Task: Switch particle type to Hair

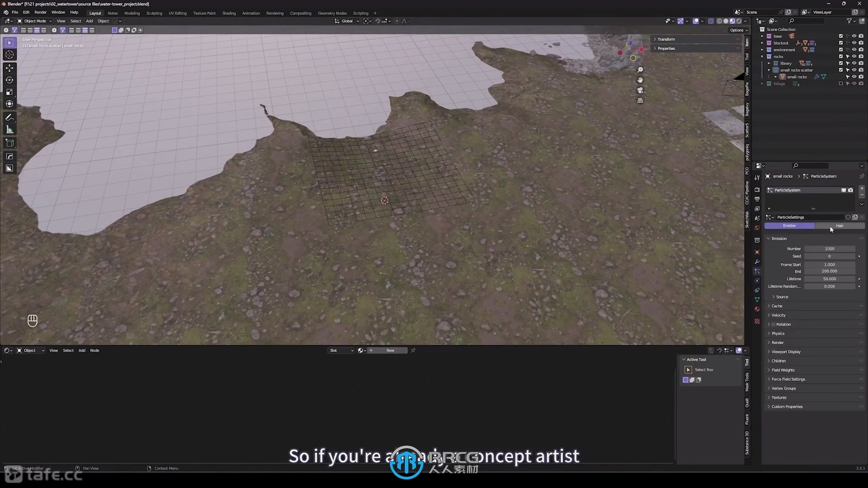Action: pos(840,226)
